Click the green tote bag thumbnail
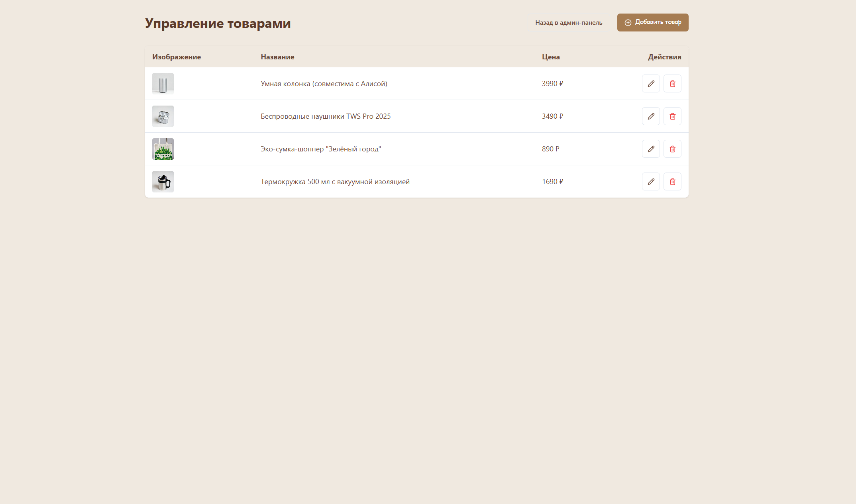 click(163, 149)
